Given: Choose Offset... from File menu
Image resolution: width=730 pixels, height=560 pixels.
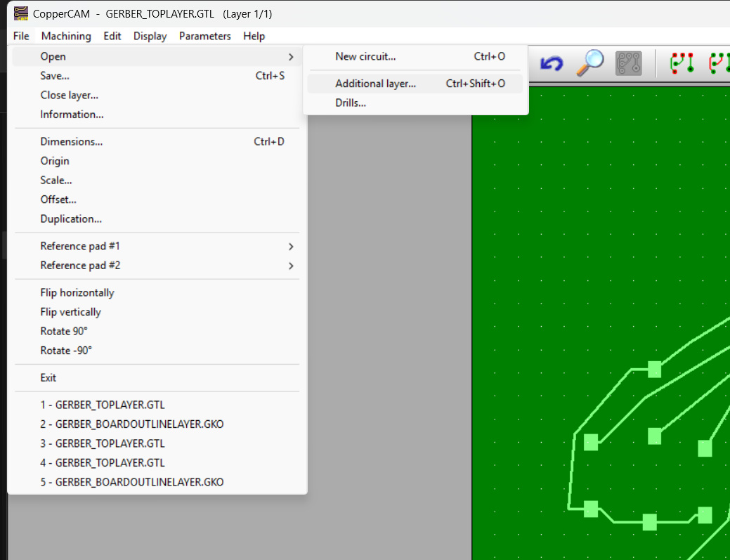Looking at the screenshot, I should (157, 200).
